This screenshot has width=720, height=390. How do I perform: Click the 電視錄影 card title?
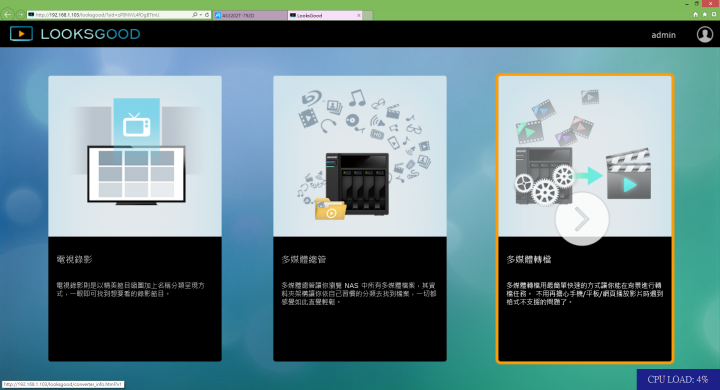[x=74, y=260]
